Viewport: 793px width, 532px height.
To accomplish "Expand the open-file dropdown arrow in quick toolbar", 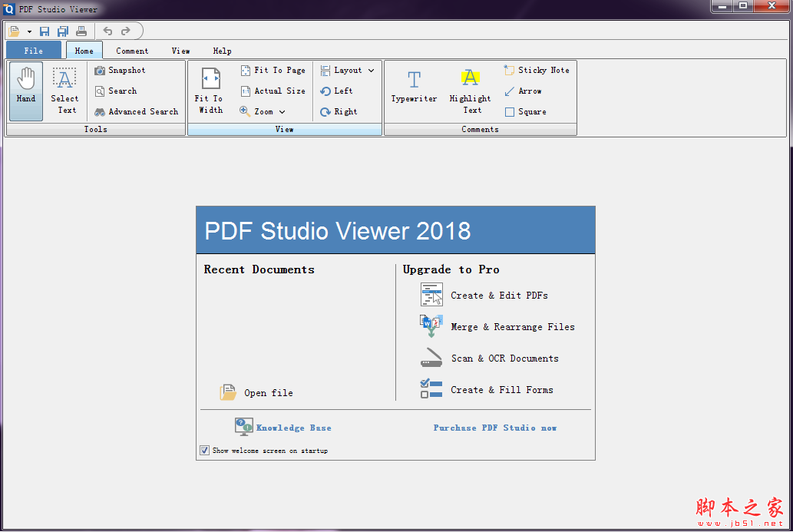I will (x=29, y=31).
